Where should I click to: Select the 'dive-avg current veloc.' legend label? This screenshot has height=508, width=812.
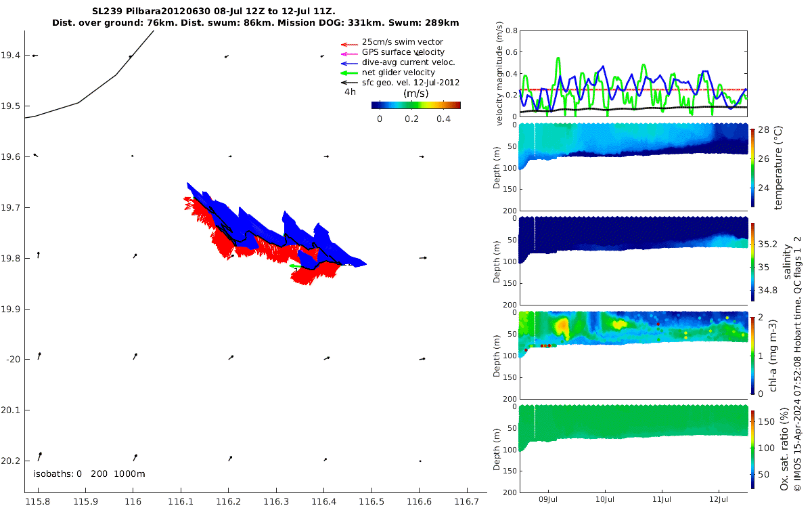pos(408,62)
